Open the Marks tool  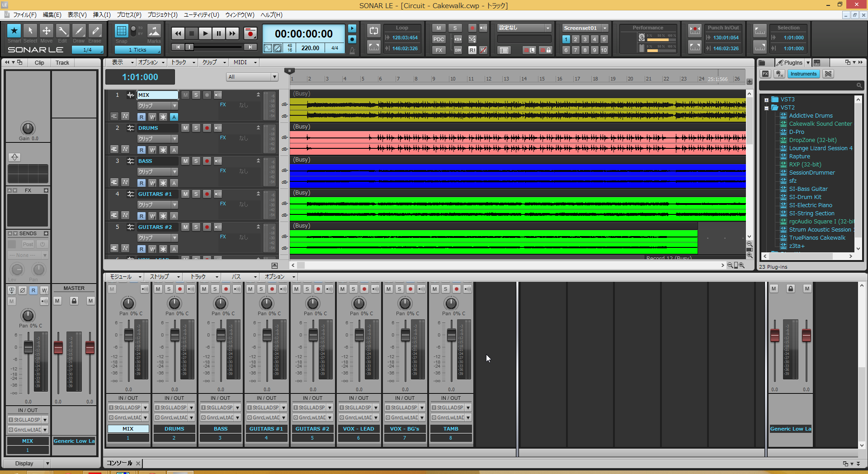coord(154,31)
